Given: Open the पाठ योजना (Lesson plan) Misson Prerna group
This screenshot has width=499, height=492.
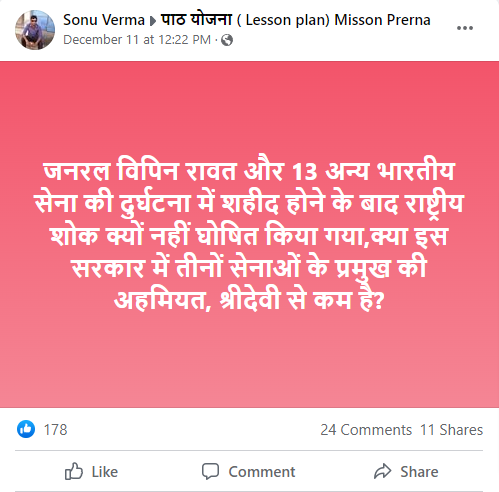Looking at the screenshot, I should point(296,20).
